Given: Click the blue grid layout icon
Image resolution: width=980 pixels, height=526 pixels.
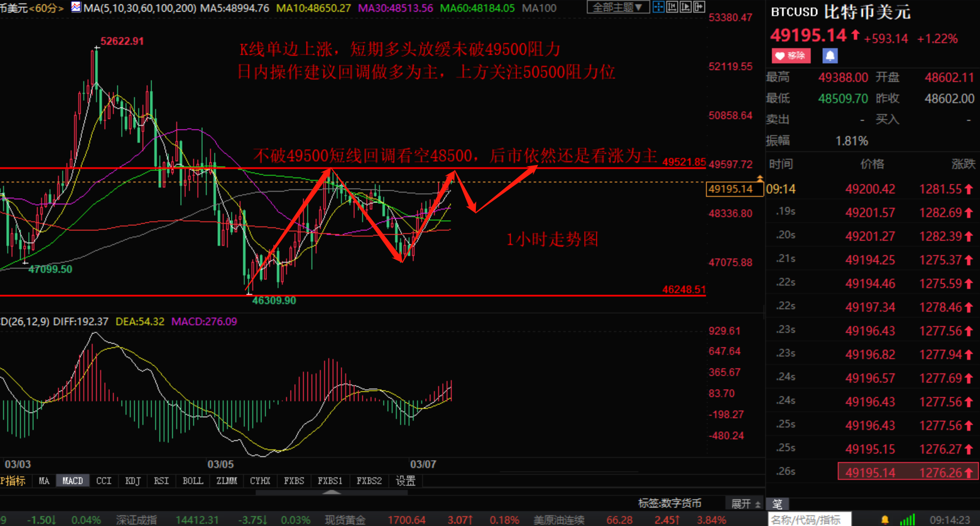Looking at the screenshot, I should [x=658, y=7].
